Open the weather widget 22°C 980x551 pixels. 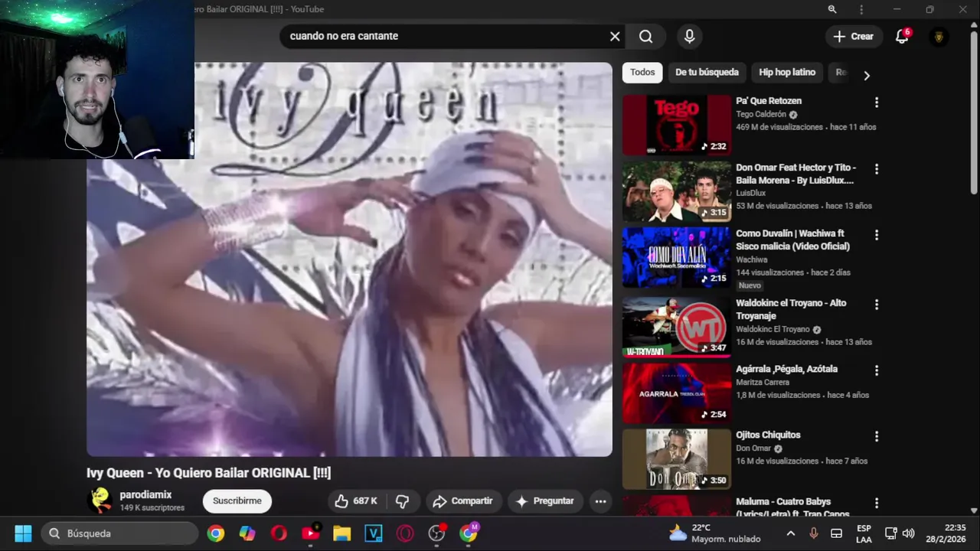(x=714, y=533)
